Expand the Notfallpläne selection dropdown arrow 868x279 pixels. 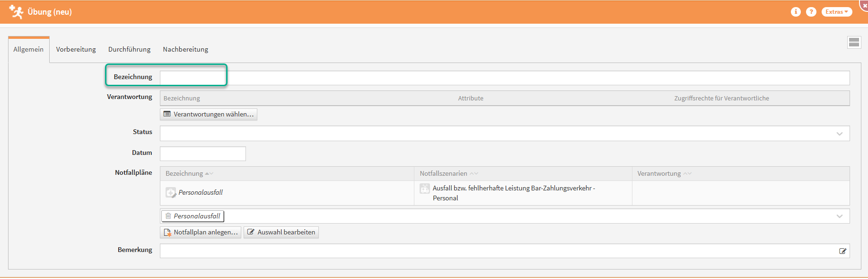840,216
